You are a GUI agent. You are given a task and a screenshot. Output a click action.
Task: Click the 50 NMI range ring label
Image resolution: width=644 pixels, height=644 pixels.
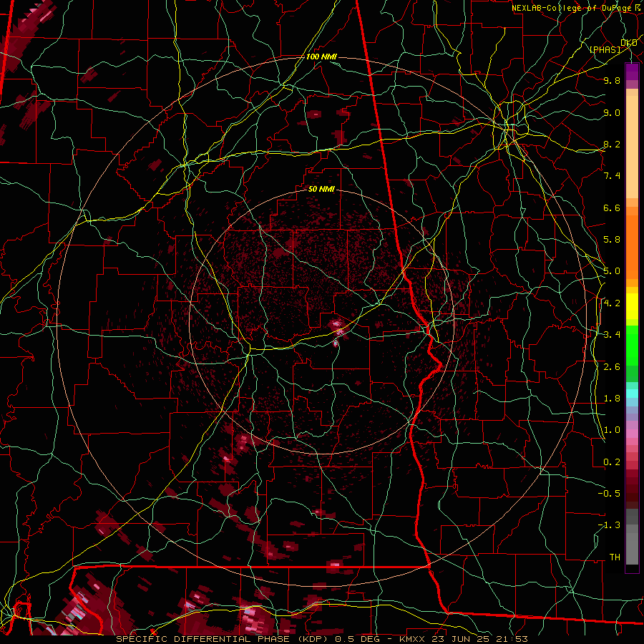pyautogui.click(x=321, y=190)
